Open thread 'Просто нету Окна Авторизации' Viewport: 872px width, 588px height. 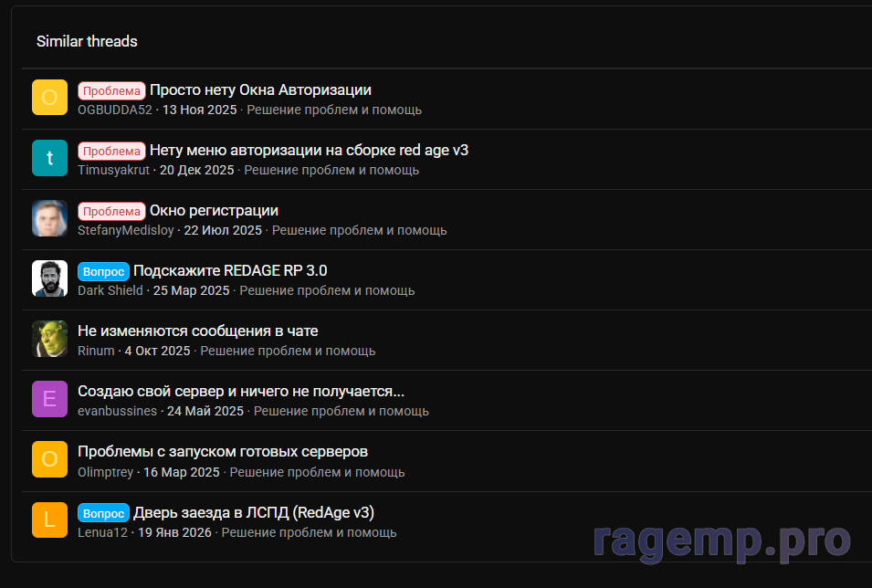(x=260, y=89)
